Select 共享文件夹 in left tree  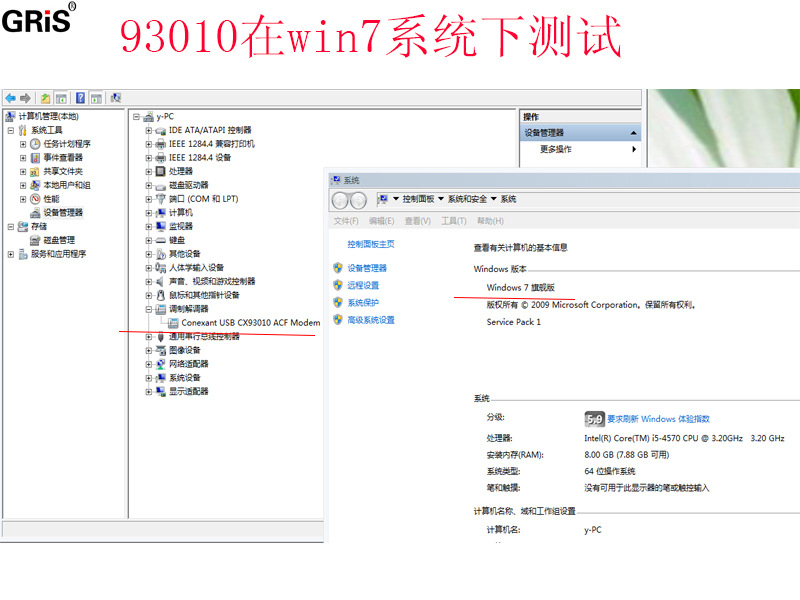(63, 171)
